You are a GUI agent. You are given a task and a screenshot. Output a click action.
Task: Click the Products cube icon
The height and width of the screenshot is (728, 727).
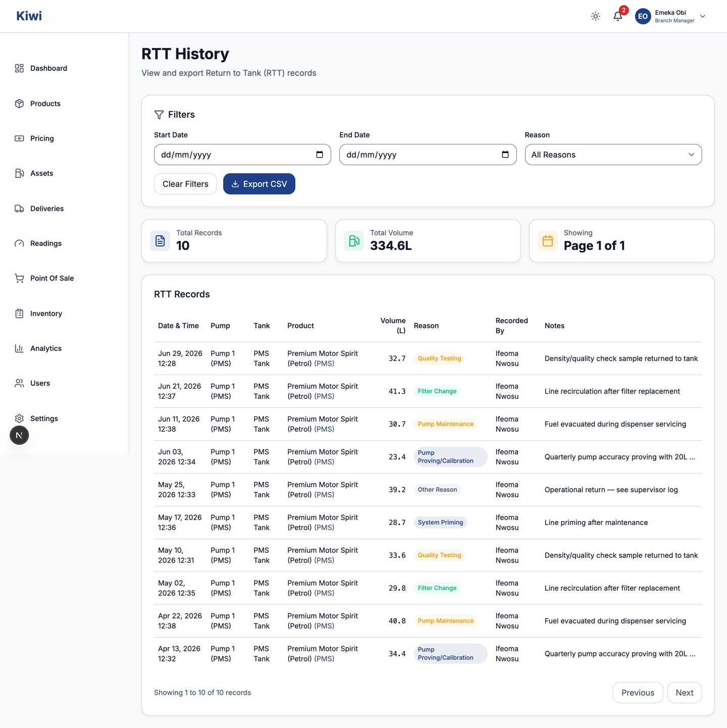coord(19,103)
